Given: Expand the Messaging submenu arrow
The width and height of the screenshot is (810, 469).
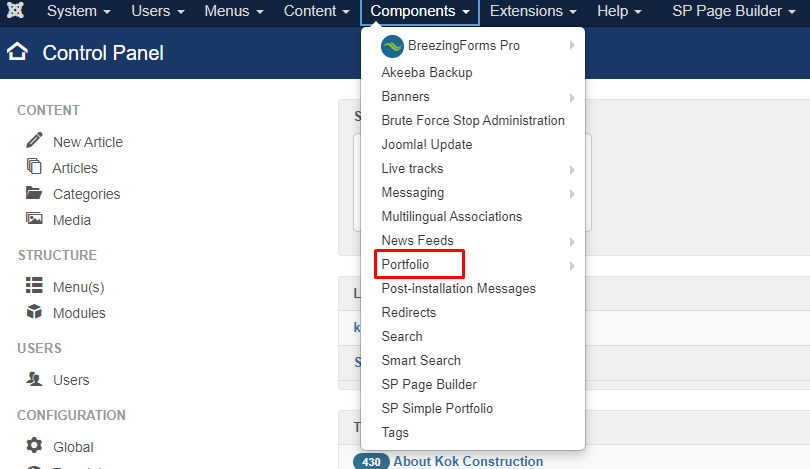Looking at the screenshot, I should click(x=572, y=194).
